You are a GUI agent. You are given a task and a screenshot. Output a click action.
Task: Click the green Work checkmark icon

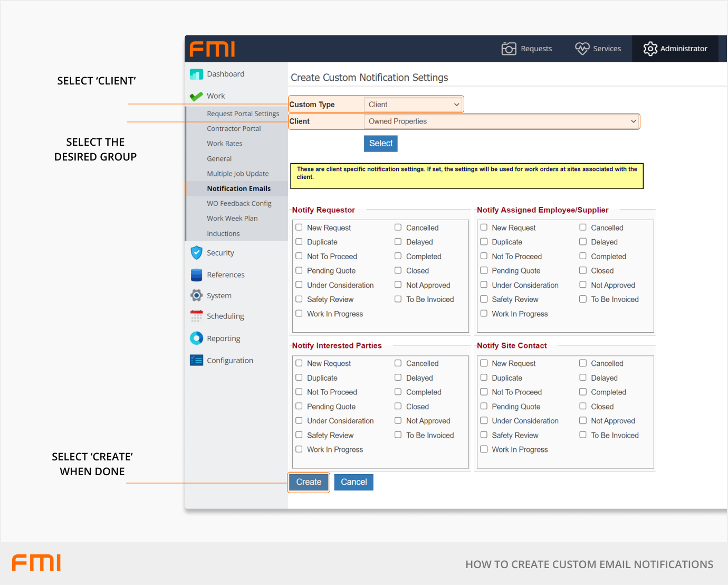[x=196, y=97]
